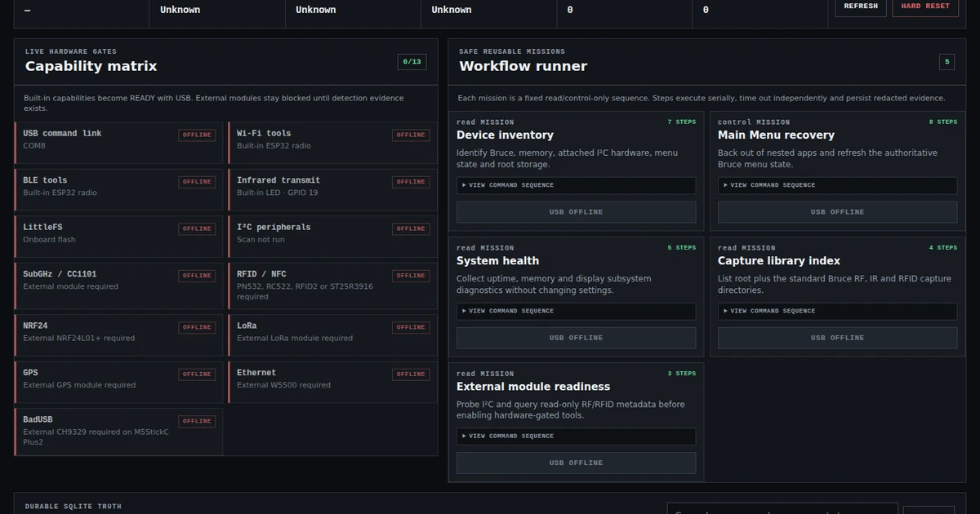Click the SAFE REUSABLE MISSIONS label
Viewport: 980px width, 514px height.
point(512,51)
